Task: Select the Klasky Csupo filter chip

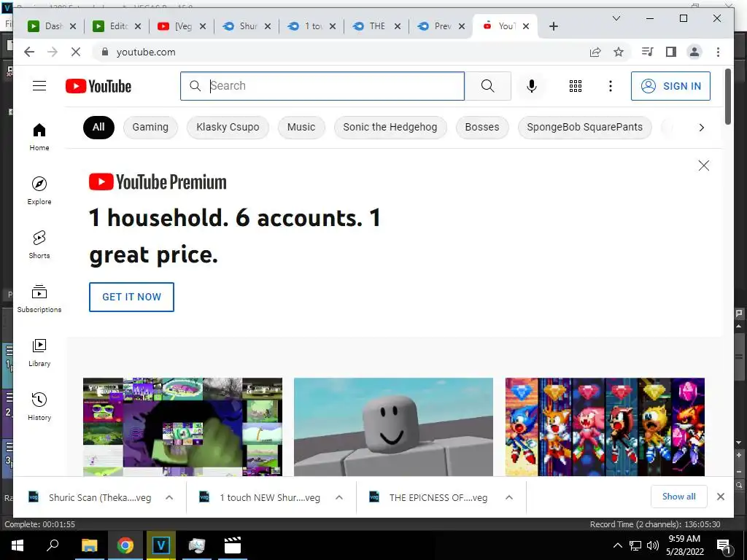Action: tap(228, 127)
